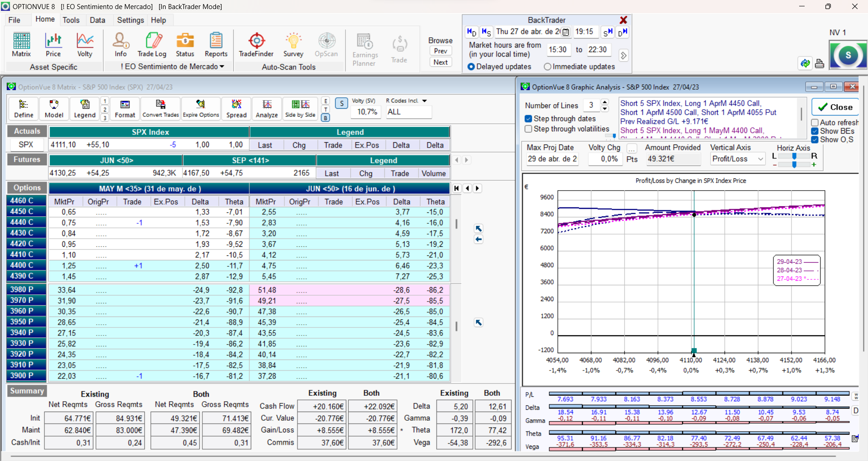
Task: Select Delayed updates radio button
Action: [471, 67]
